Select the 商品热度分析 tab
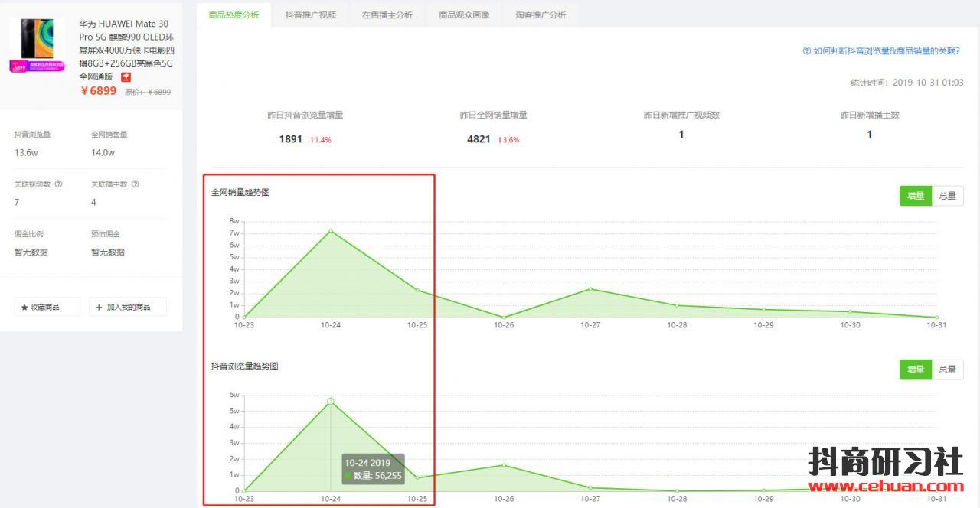Screen dimensions: 980x508 (x=234, y=15)
